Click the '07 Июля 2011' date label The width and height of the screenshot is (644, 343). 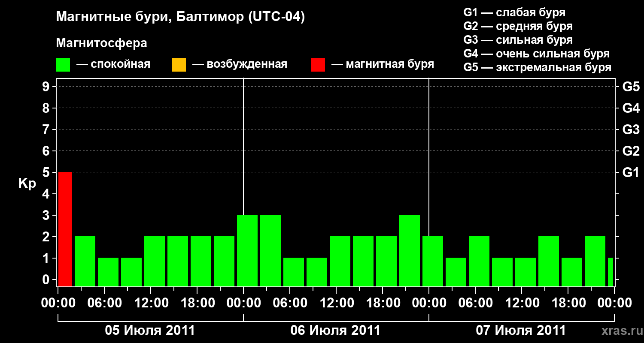click(x=521, y=331)
